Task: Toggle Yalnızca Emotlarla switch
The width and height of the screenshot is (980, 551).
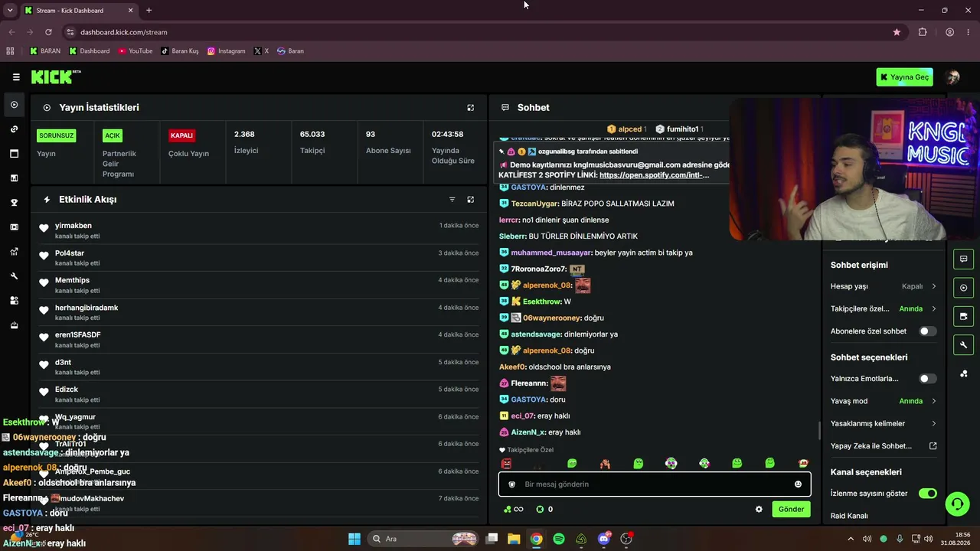Action: point(927,379)
